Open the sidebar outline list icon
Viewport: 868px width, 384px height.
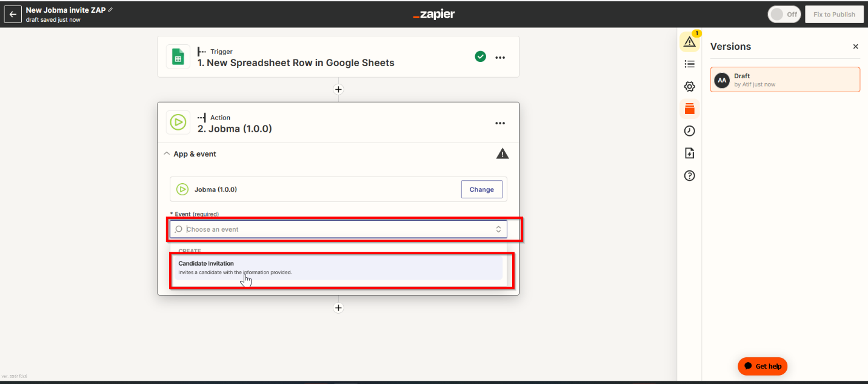[689, 64]
